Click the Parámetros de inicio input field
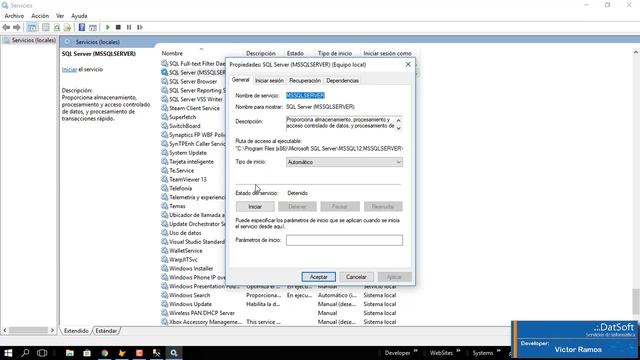 (x=344, y=240)
